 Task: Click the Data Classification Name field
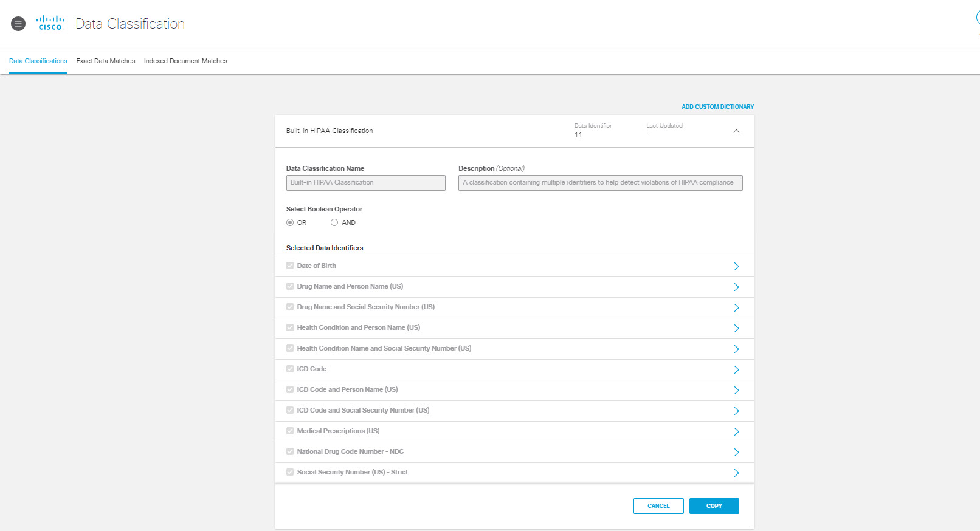pyautogui.click(x=366, y=183)
